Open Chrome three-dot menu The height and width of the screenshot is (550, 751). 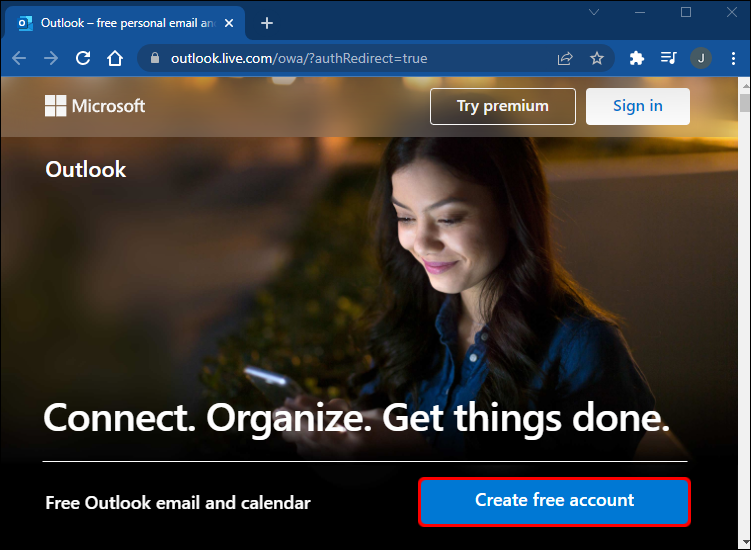(733, 58)
